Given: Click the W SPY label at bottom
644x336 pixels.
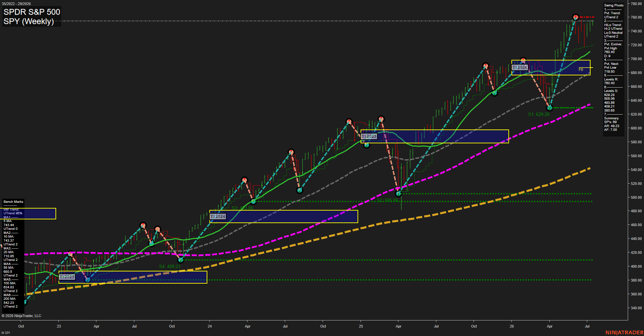Looking at the screenshot, I should tap(6, 333).
